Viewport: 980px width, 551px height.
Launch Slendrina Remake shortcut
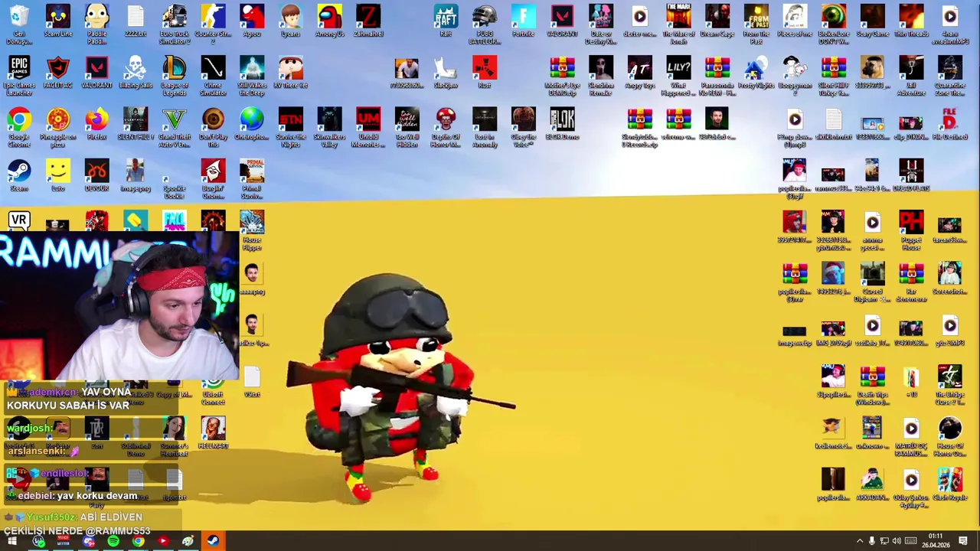click(601, 75)
